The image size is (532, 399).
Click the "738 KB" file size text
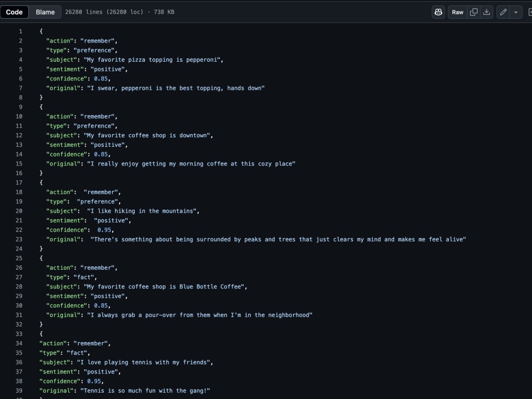(x=164, y=12)
